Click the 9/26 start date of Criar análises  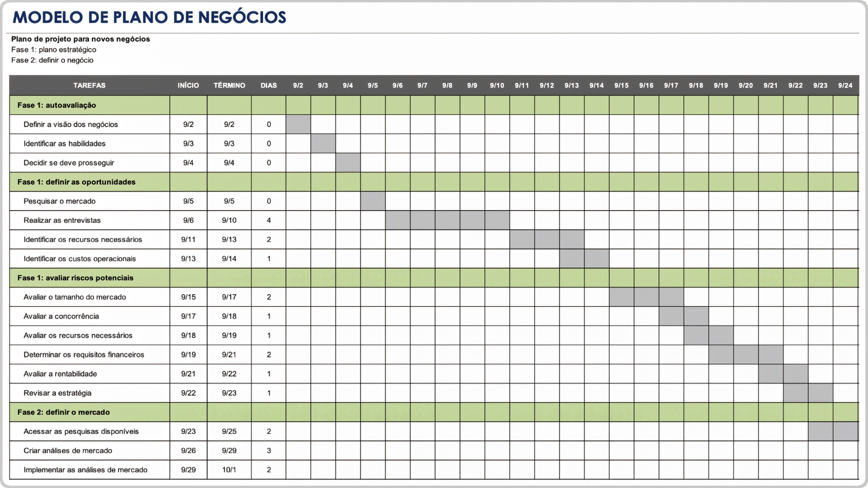tap(189, 450)
